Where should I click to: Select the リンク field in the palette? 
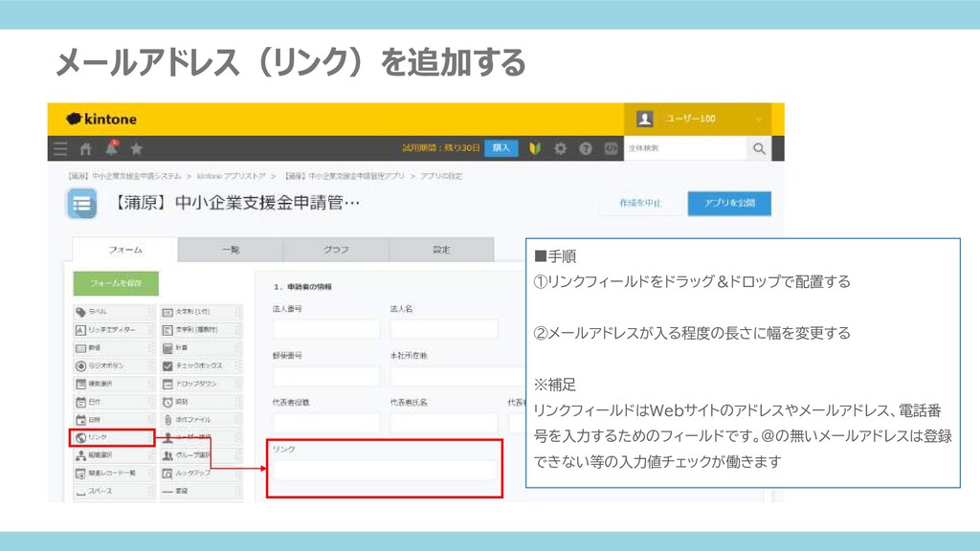coord(113,437)
